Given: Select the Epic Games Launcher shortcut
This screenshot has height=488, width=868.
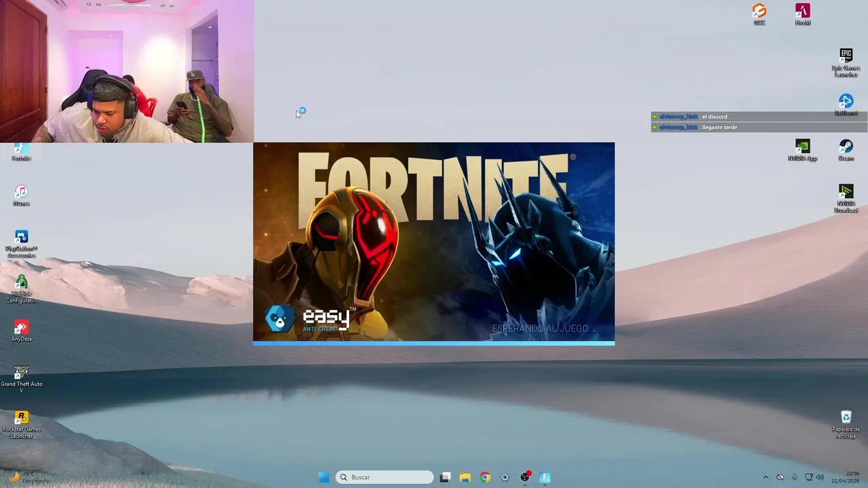Looking at the screenshot, I should (846, 62).
